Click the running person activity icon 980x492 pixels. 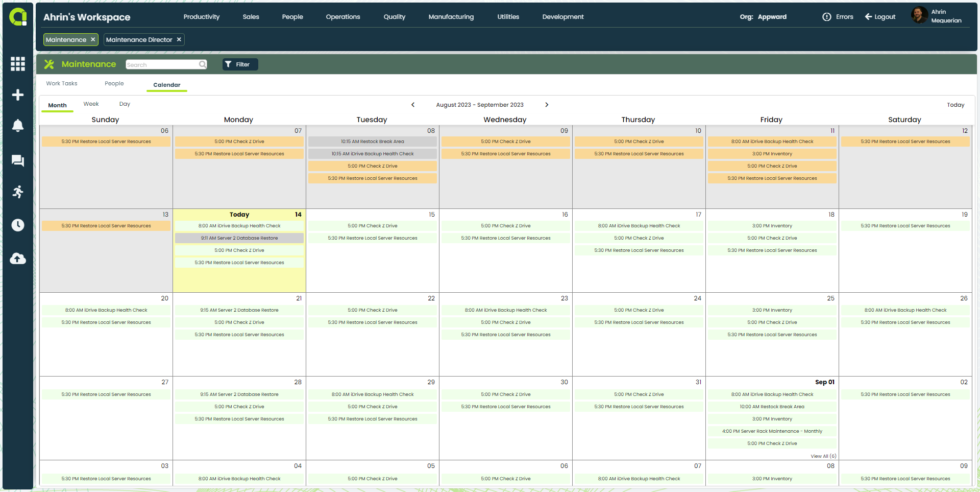[x=18, y=192]
